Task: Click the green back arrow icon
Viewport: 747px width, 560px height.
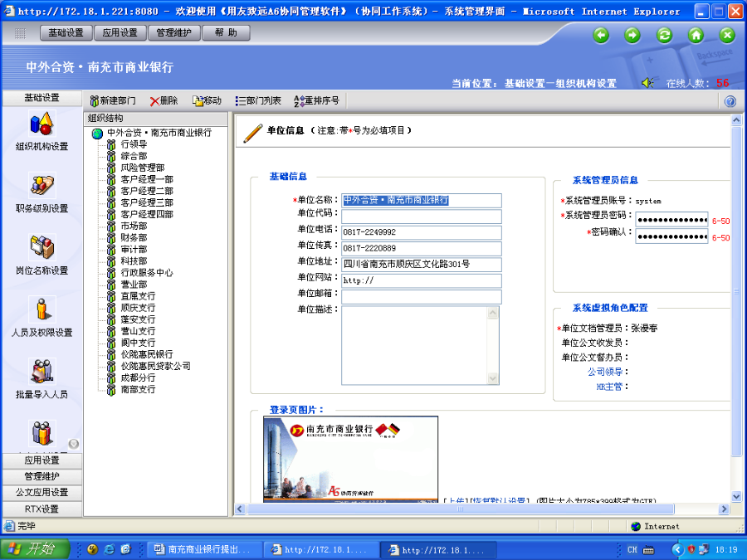Action: 601,35
